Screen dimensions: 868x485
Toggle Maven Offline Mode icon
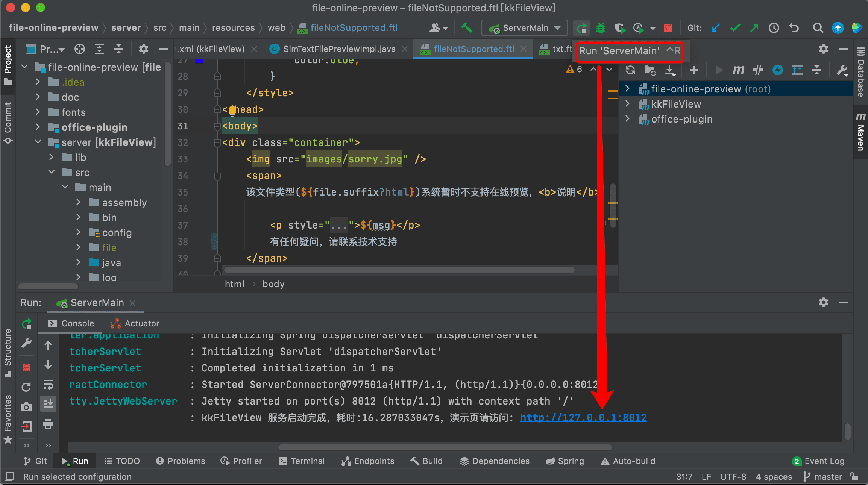758,70
